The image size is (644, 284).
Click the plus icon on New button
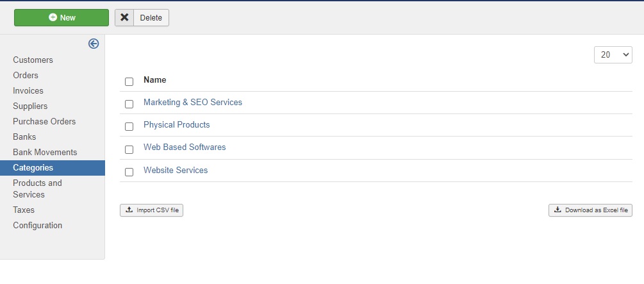pos(53,18)
